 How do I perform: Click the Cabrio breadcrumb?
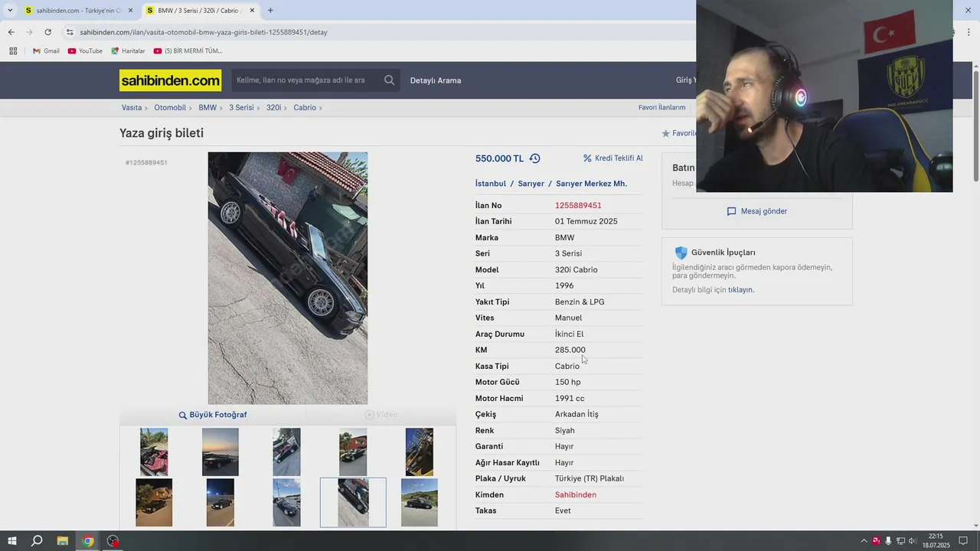305,108
